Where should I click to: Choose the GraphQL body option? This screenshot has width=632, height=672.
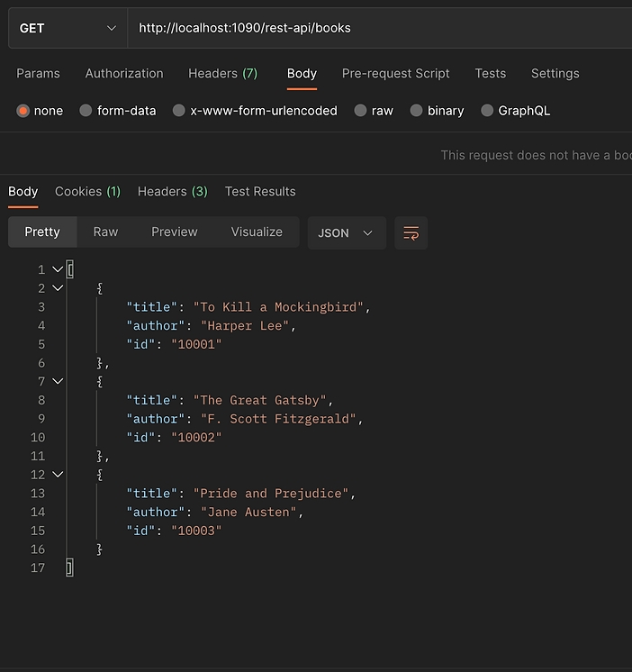pos(488,111)
